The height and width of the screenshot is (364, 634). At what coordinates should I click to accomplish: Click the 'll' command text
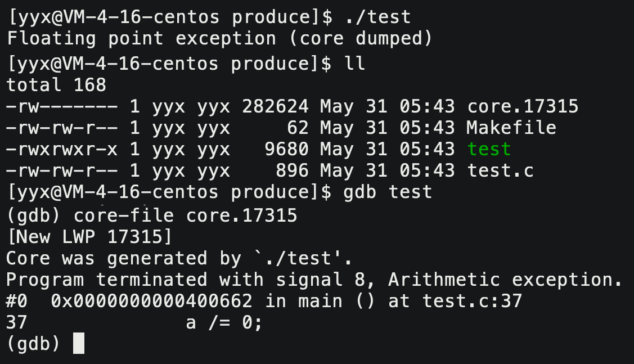click(354, 64)
